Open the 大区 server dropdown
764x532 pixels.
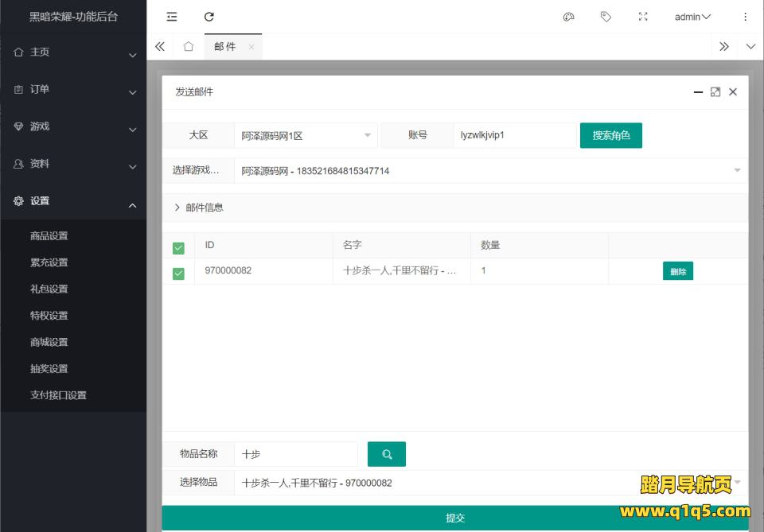[x=306, y=136]
